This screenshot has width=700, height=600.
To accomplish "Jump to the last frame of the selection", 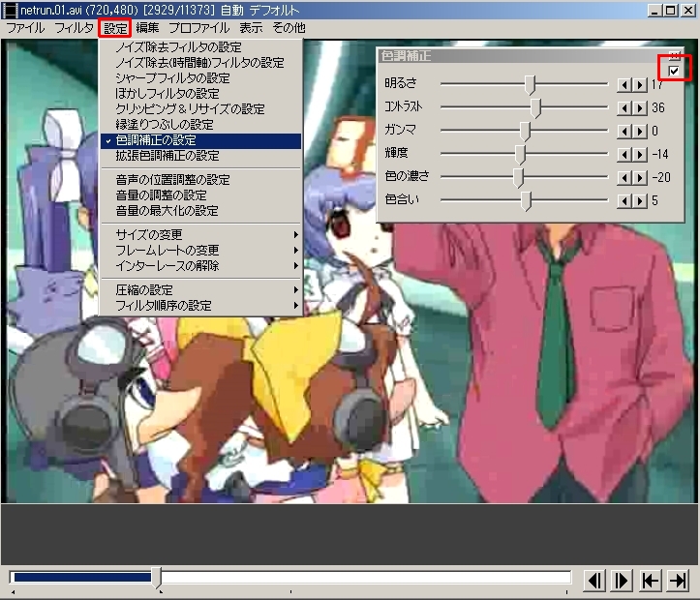I will click(678, 581).
